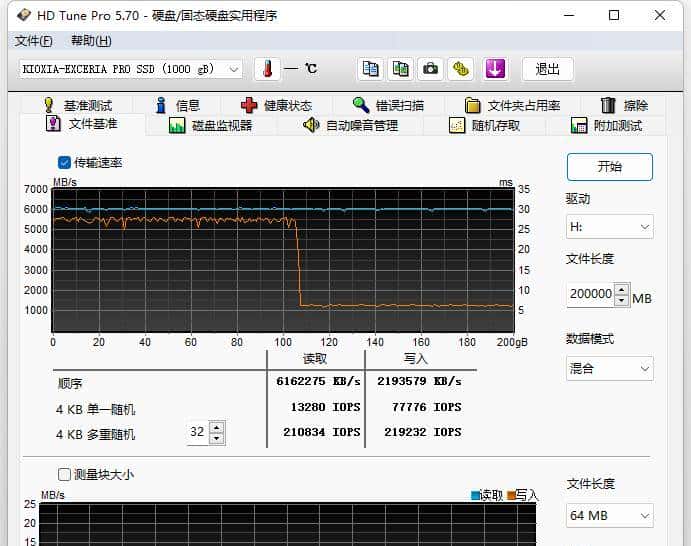Click the sequential read value 6162275 KB/s
The height and width of the screenshot is (546, 691).
pyautogui.click(x=318, y=381)
